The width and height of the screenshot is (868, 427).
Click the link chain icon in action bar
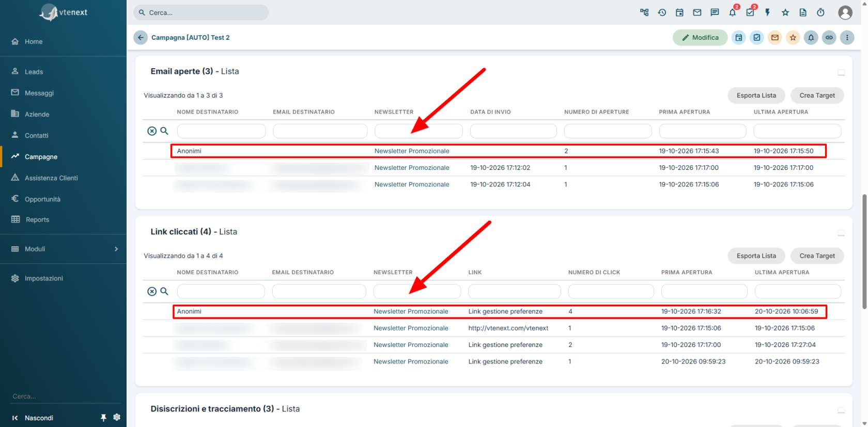829,38
